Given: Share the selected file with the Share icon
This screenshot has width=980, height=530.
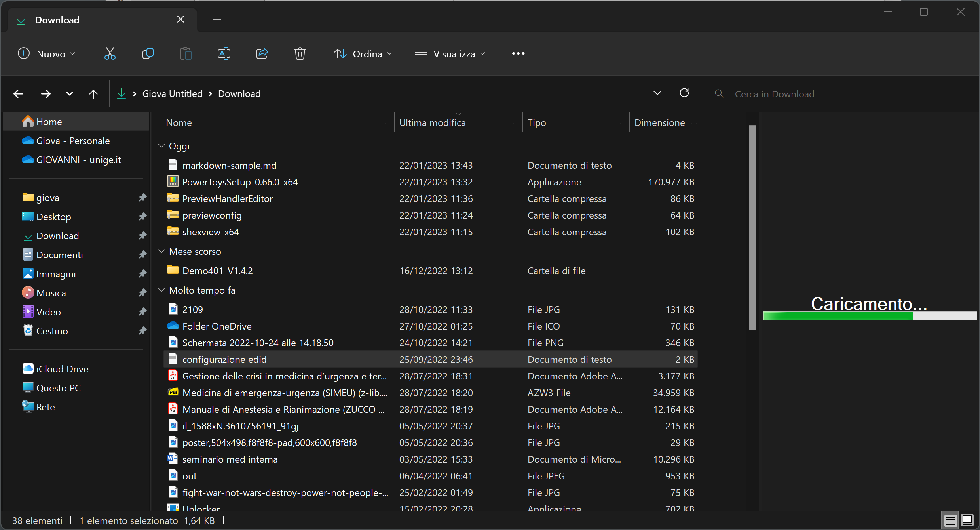Looking at the screenshot, I should click(262, 53).
